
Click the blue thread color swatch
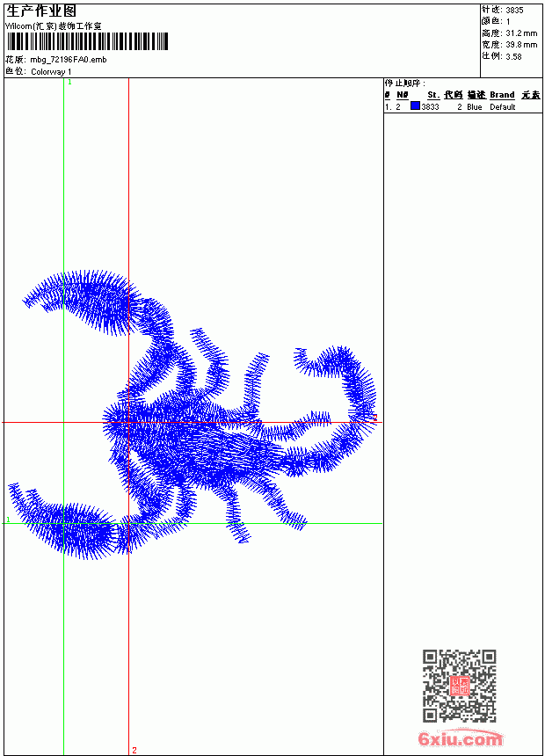click(415, 106)
